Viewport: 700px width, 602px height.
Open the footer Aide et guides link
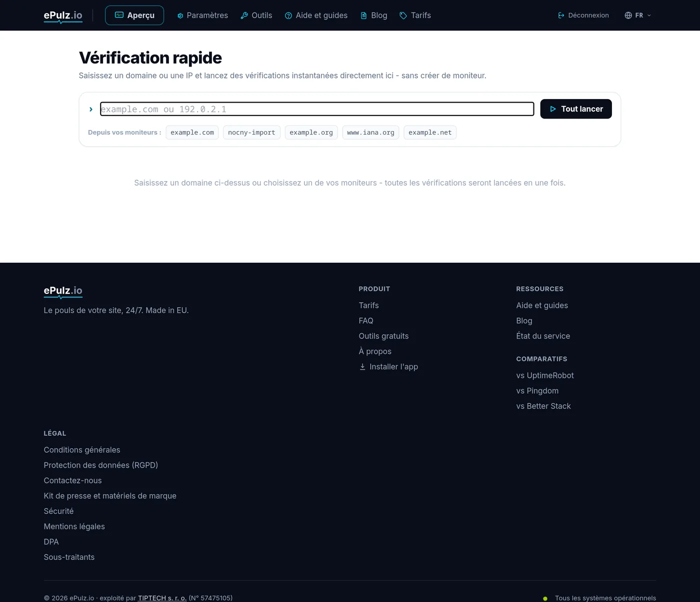542,305
